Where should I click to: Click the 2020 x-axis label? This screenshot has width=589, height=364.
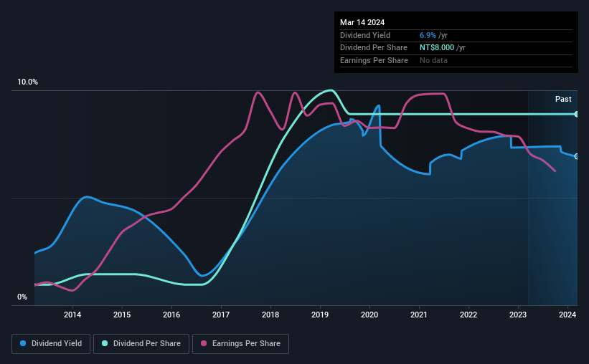[x=369, y=315]
